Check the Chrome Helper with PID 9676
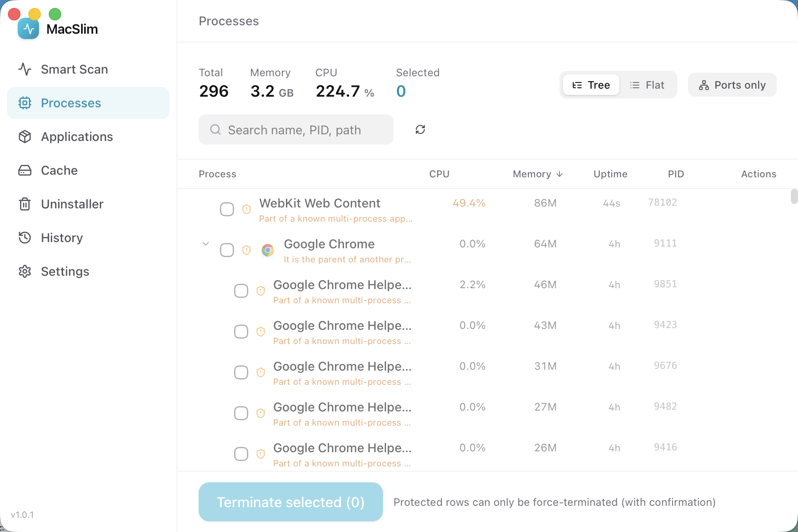 click(x=241, y=372)
